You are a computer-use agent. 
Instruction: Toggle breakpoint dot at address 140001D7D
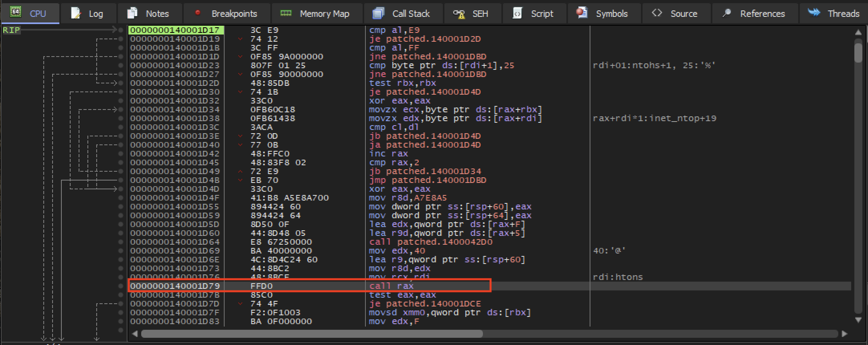[x=121, y=304]
